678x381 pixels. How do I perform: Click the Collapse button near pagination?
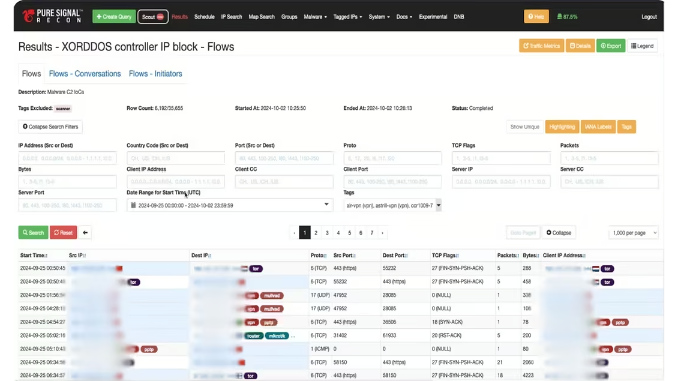(559, 233)
